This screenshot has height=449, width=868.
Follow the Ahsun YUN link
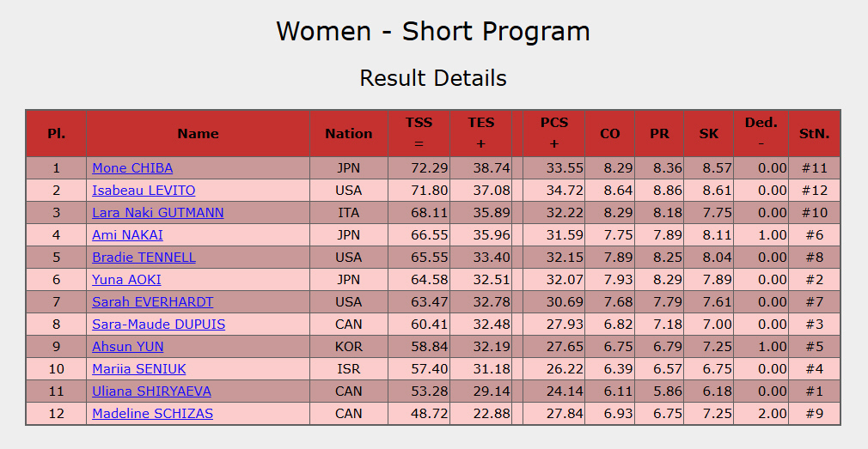(x=127, y=347)
